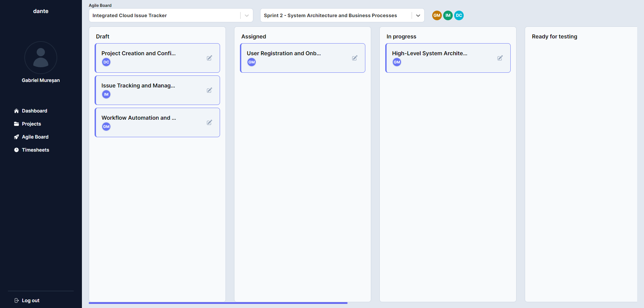Expand the sprint dropdown chevron
Image resolution: width=644 pixels, height=308 pixels.
pyautogui.click(x=418, y=15)
